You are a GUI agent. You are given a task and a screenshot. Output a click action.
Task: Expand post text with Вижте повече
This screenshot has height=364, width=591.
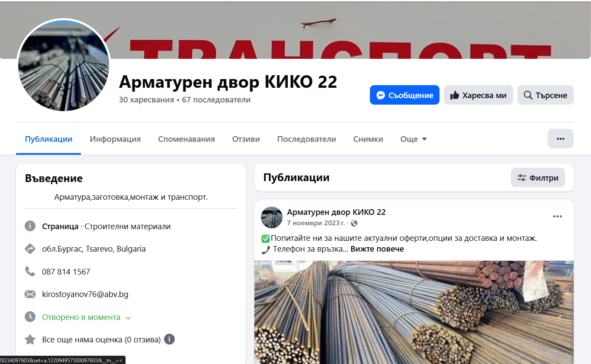(x=377, y=249)
